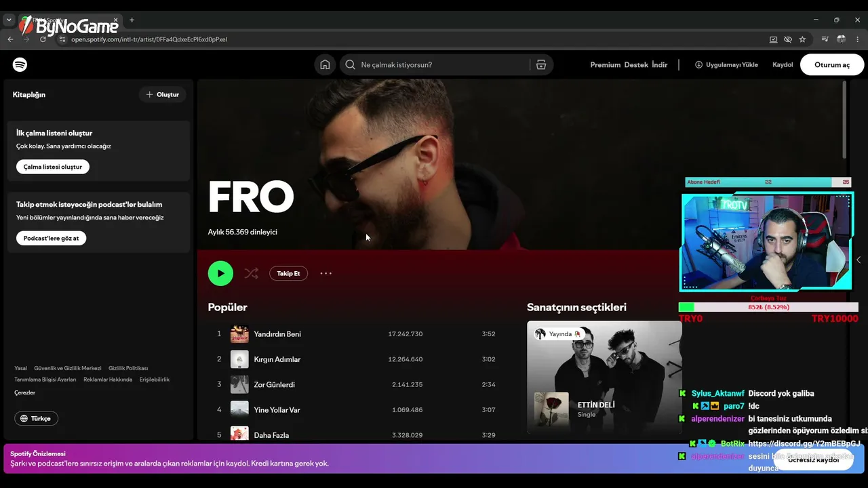This screenshot has width=868, height=488.
Task: View site information icon in address bar
Action: pyautogui.click(x=62, y=39)
